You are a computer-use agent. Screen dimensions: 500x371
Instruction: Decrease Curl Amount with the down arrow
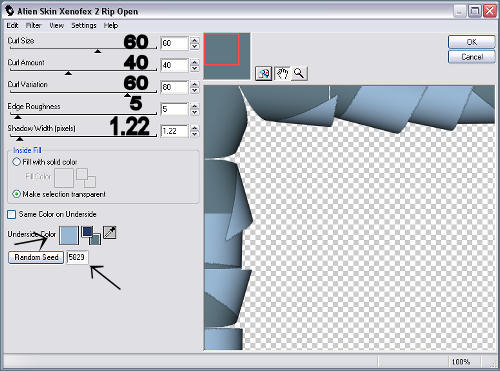[x=194, y=69]
